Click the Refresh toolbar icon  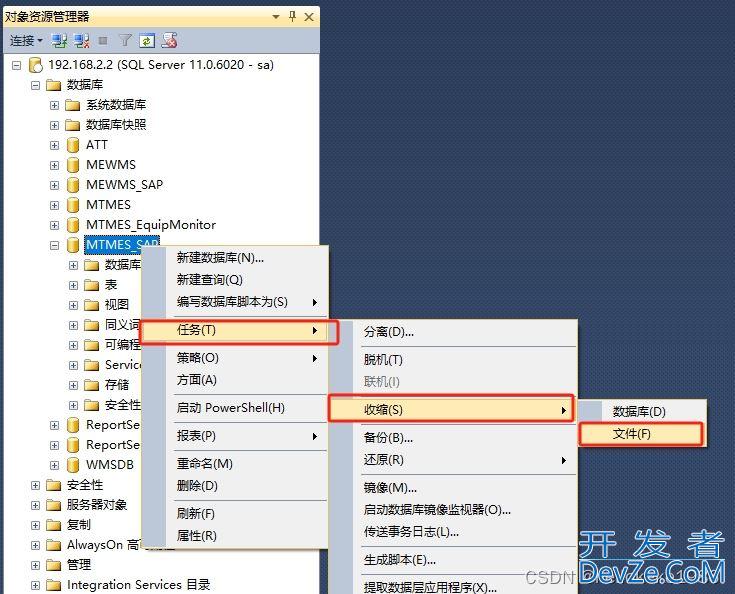pos(147,41)
